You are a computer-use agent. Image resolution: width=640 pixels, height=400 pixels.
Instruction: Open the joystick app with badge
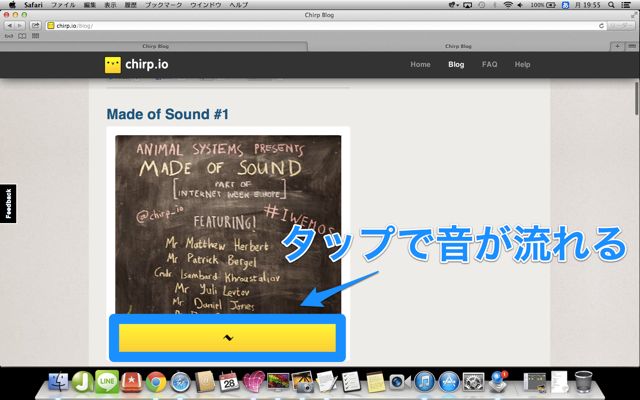point(498,382)
